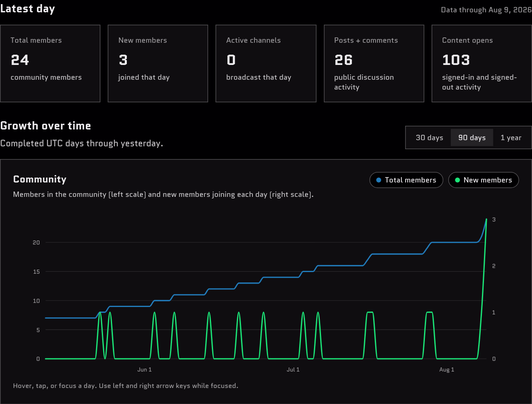Click the Jun 1 axis label
This screenshot has width=532, height=404.
tap(144, 369)
